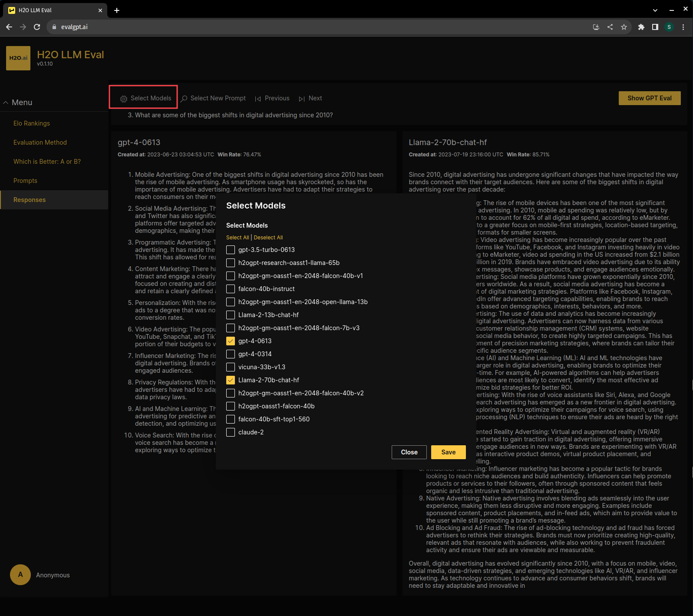
Task: Check h2ogpt-gm-oasst1-en-2048-falcon-7b-v3
Action: coord(231,328)
